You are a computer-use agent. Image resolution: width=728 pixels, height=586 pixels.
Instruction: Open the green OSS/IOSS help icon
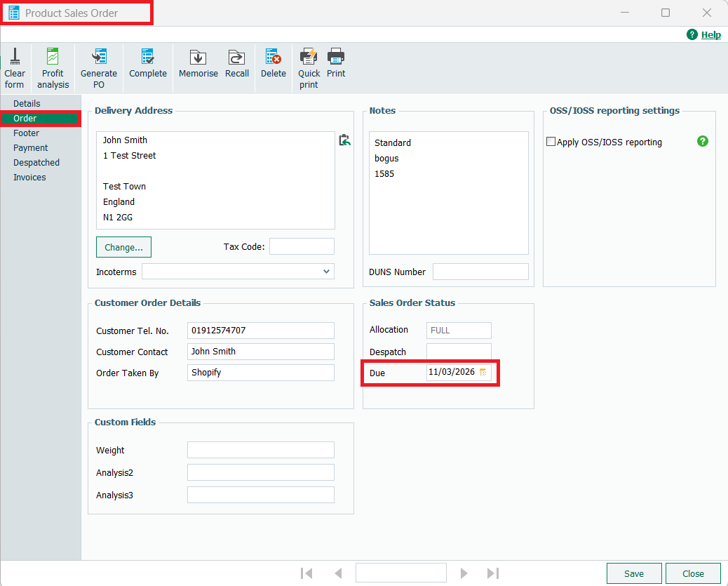(x=703, y=141)
